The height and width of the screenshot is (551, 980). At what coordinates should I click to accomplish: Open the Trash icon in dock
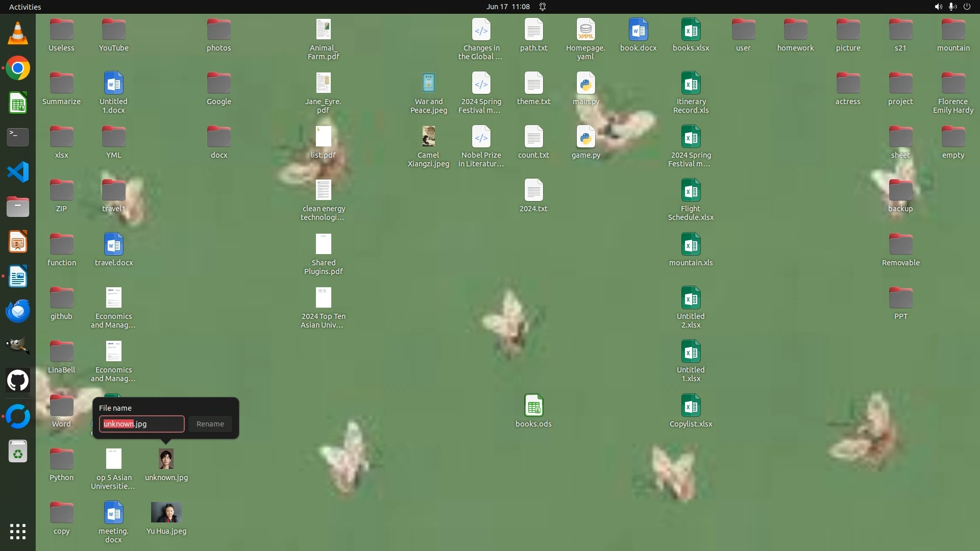tap(18, 452)
